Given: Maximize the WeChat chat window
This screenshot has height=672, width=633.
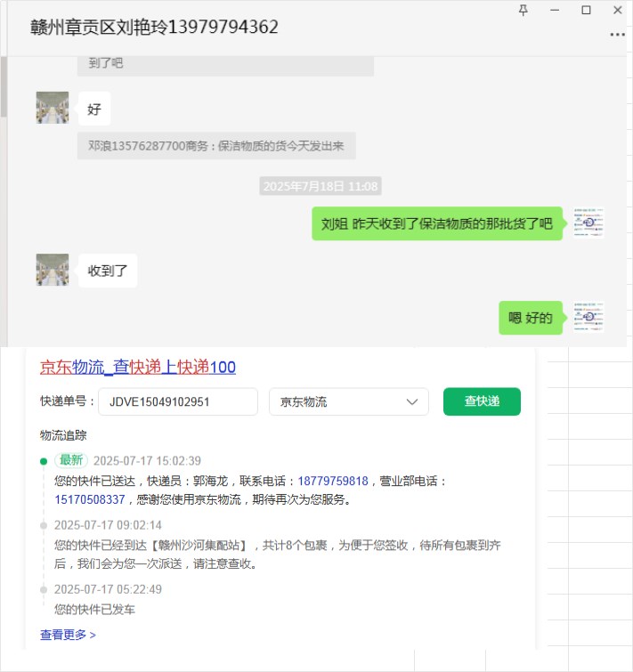Looking at the screenshot, I should 586,11.
